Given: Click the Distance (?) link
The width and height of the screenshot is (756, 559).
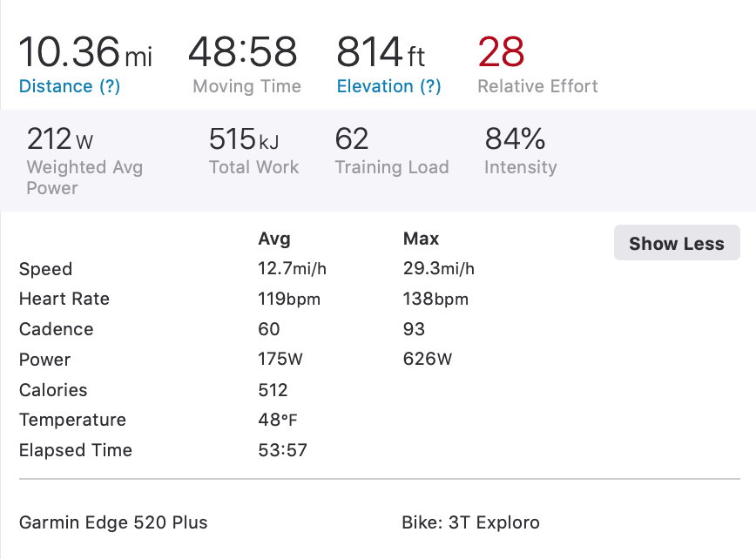Looking at the screenshot, I should pos(69,86).
